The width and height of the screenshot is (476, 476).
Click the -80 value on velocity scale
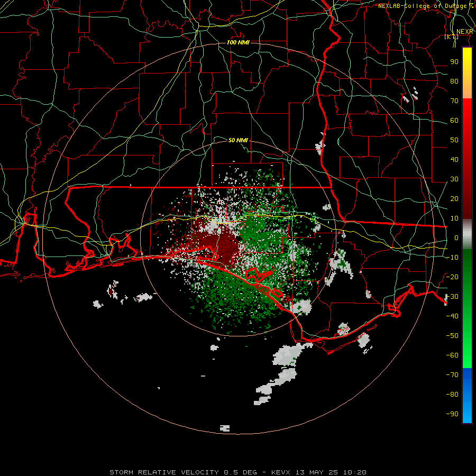click(x=452, y=395)
